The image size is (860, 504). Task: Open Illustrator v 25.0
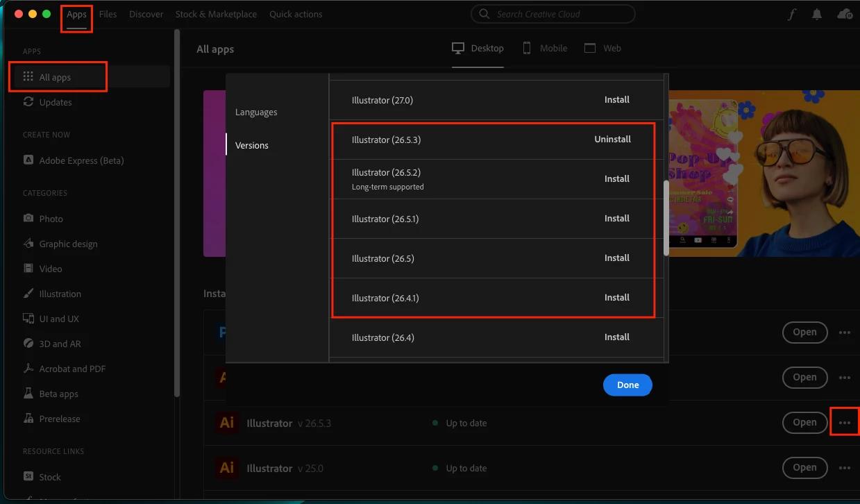(804, 467)
